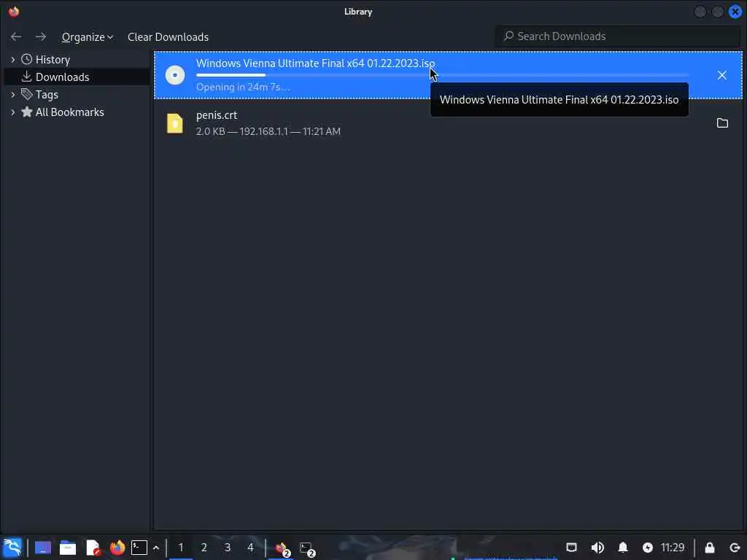Open the terminal emulator launcher
The height and width of the screenshot is (560, 747).
point(139,548)
